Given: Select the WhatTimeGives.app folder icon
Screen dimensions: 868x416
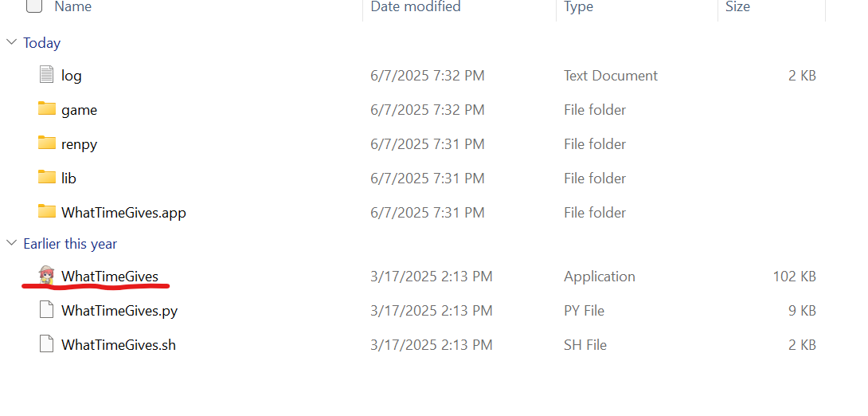Looking at the screenshot, I should click(x=47, y=212).
